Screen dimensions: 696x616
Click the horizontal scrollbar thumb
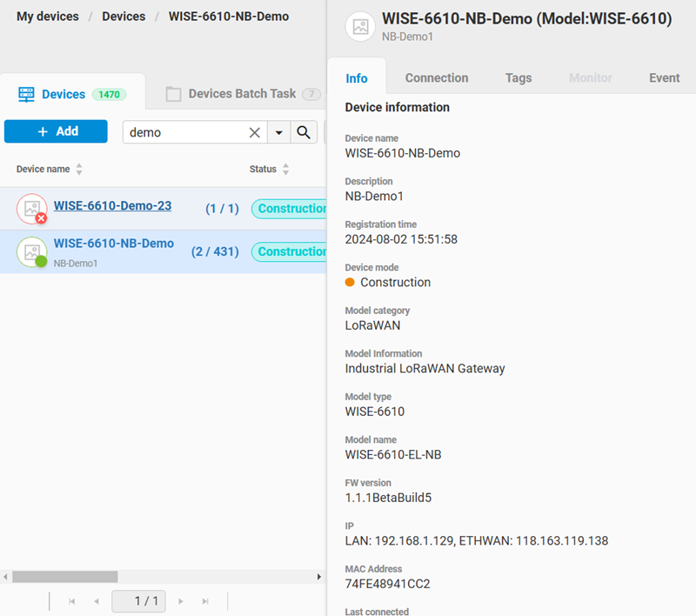[64, 577]
